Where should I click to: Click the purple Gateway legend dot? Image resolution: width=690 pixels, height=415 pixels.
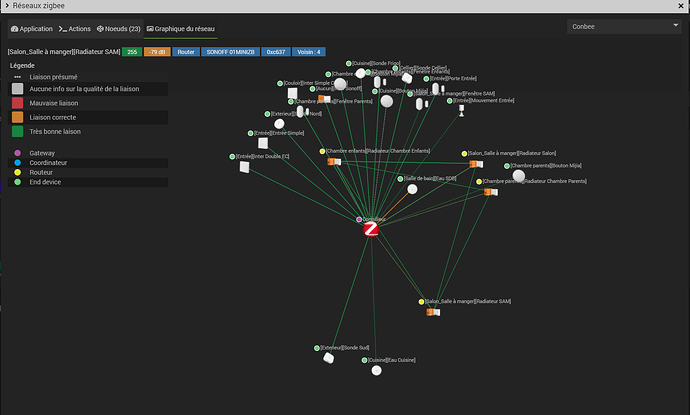pos(18,153)
